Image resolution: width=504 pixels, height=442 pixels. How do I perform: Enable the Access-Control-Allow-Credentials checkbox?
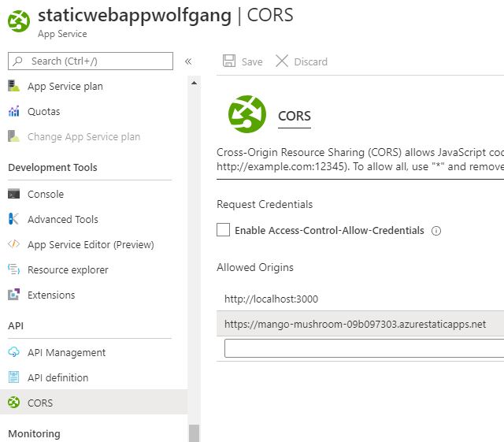[x=223, y=230]
